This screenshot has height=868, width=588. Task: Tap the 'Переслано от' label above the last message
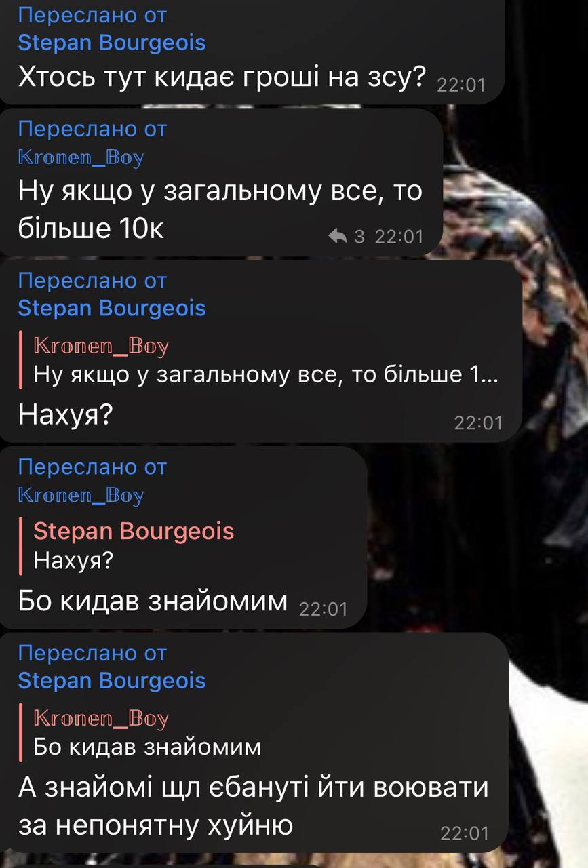[x=92, y=653]
